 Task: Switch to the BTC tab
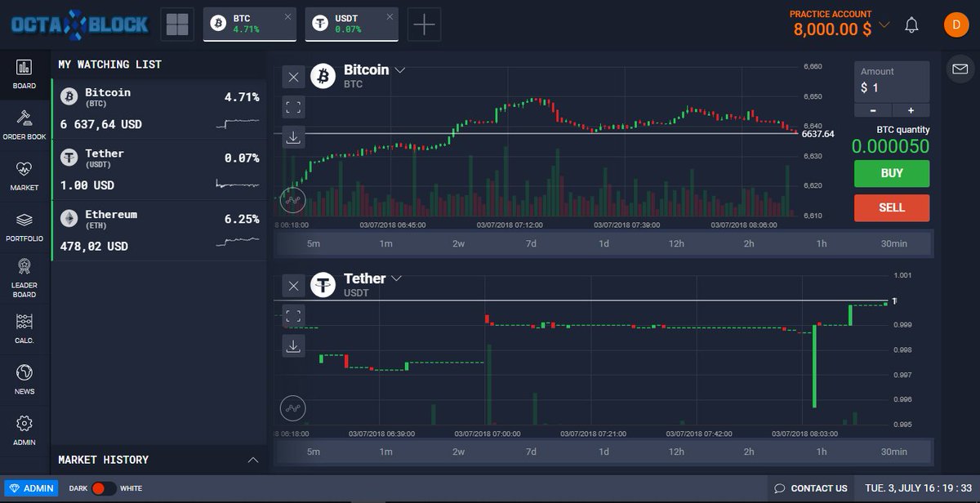pos(249,24)
